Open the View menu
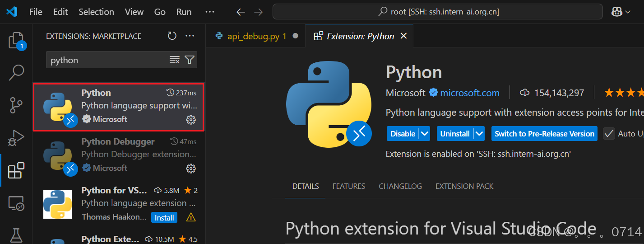The height and width of the screenshot is (244, 644). click(134, 12)
